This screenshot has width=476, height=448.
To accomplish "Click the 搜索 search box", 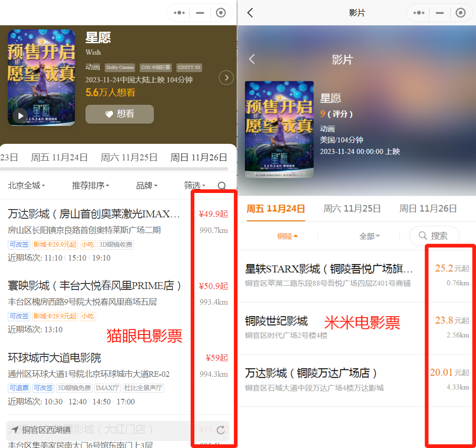I will (434, 236).
